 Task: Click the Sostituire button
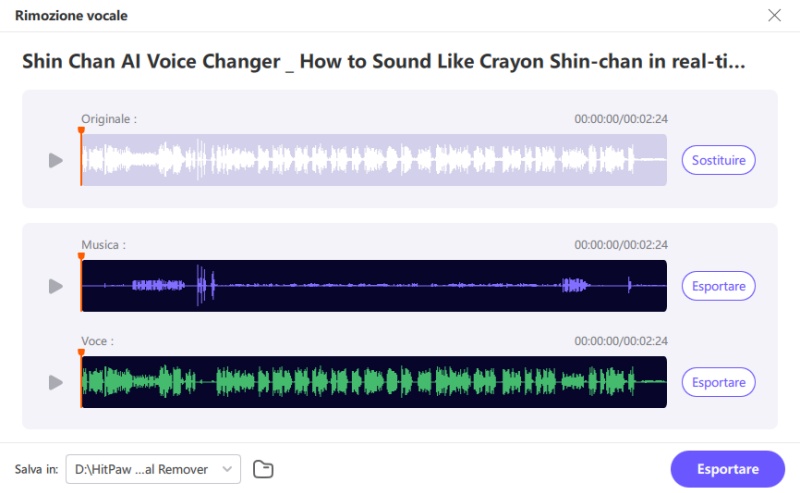(718, 160)
